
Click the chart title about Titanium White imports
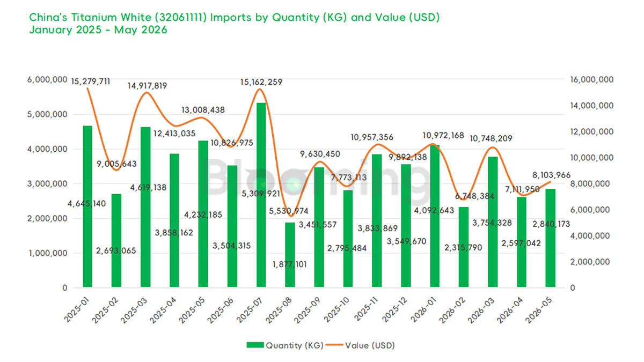[x=234, y=17]
